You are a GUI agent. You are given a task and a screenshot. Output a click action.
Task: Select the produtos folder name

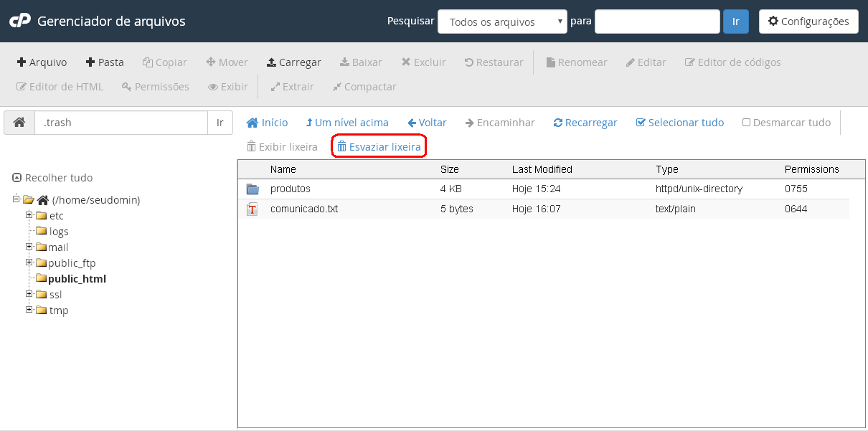point(291,189)
